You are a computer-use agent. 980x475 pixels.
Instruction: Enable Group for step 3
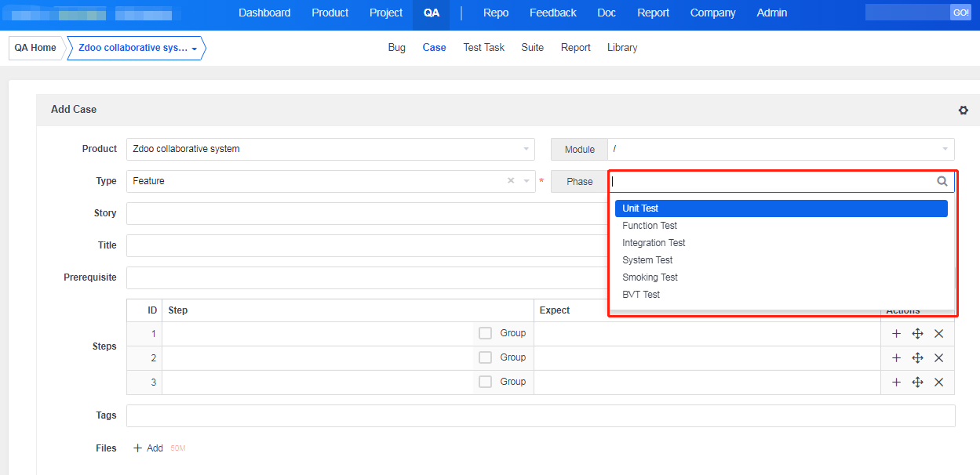486,382
